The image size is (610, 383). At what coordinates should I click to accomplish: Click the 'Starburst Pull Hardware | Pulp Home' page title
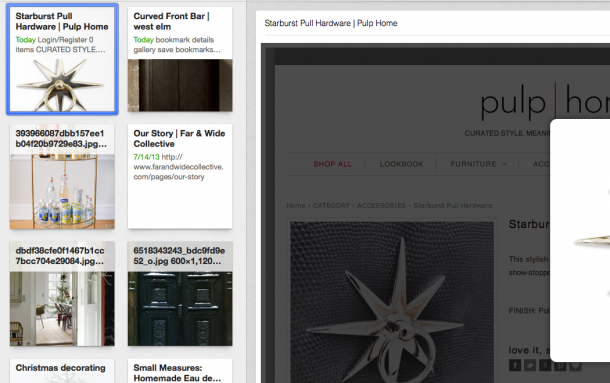(331, 23)
